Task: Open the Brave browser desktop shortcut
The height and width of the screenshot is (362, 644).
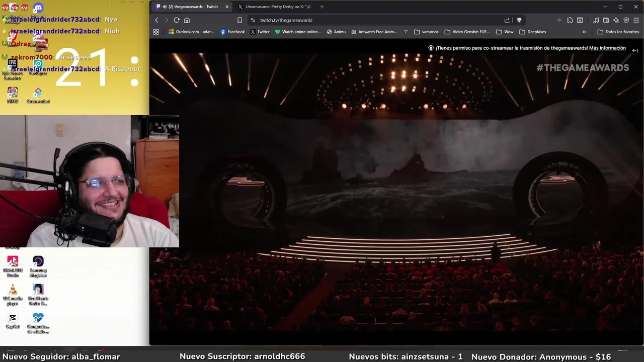Action: click(x=13, y=38)
